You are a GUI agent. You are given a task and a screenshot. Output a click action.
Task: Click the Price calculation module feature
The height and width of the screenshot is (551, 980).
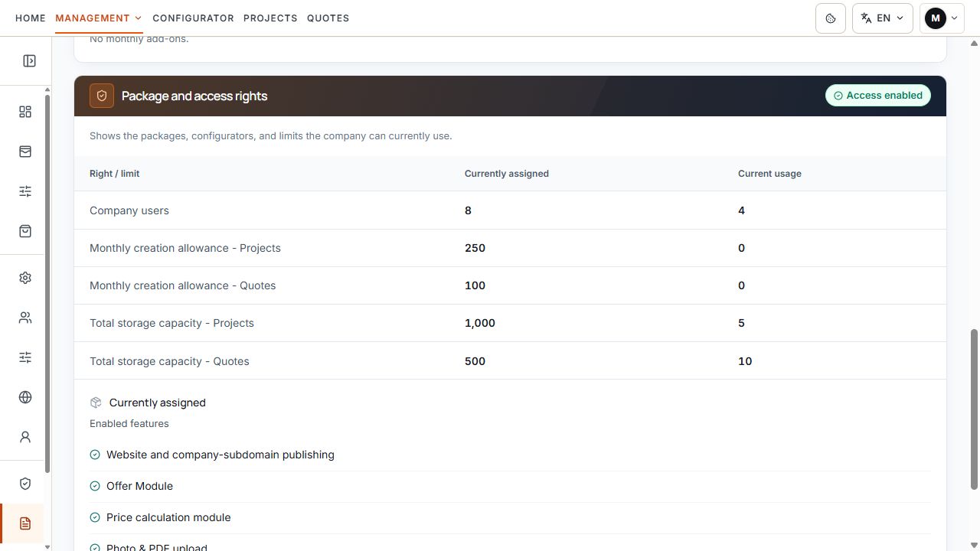tap(168, 517)
